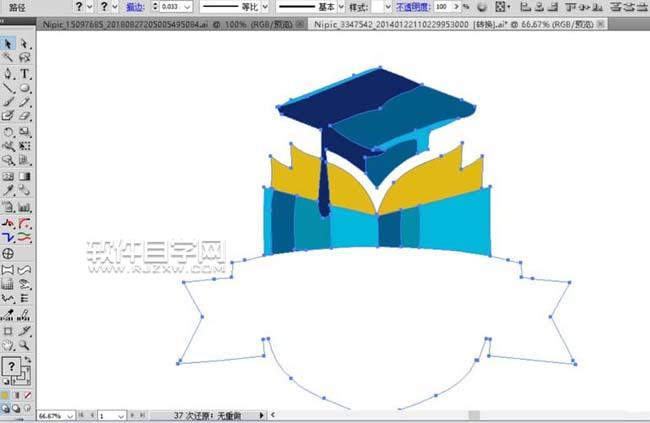The height and width of the screenshot is (423, 650).
Task: Click the horizontal scrollbar thumb
Action: [474, 415]
